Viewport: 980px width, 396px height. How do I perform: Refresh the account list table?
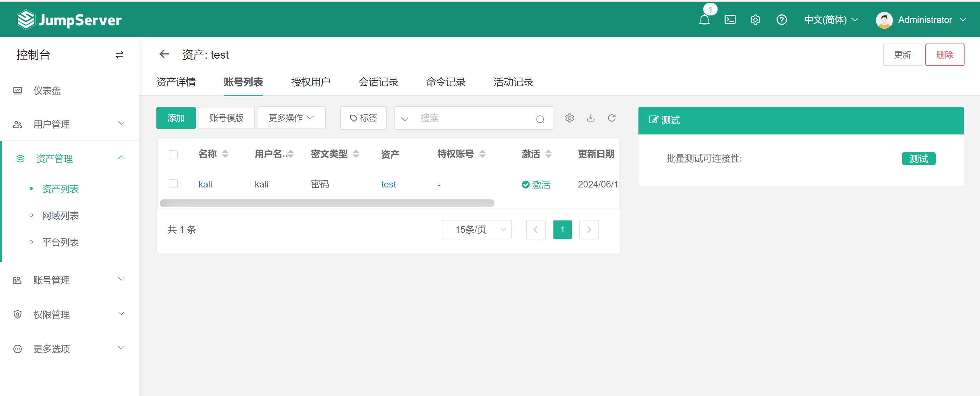(611, 118)
